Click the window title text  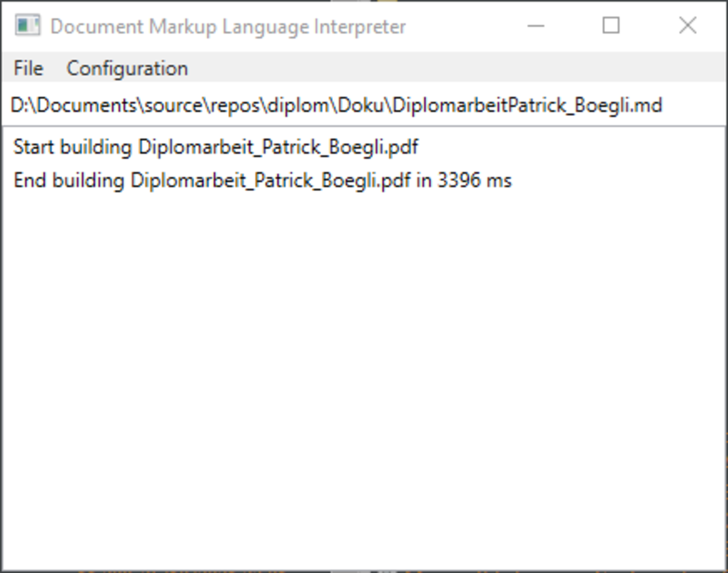click(228, 27)
